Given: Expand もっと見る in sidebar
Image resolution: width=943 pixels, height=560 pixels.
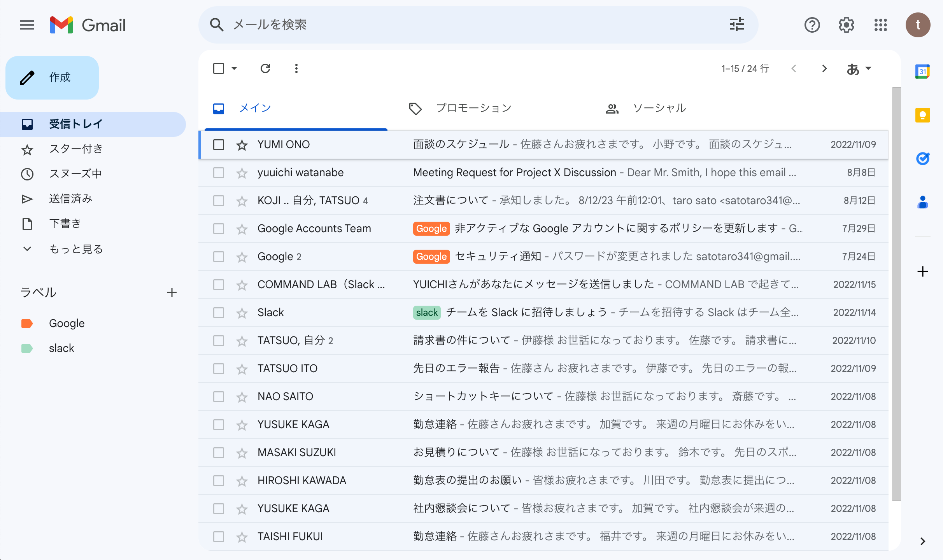Looking at the screenshot, I should 75,249.
